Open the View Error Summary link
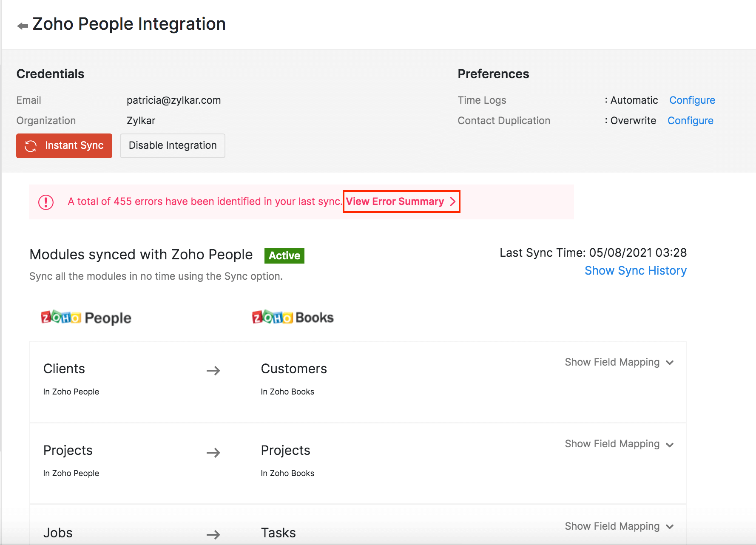Image resolution: width=756 pixels, height=545 pixels. coord(395,202)
